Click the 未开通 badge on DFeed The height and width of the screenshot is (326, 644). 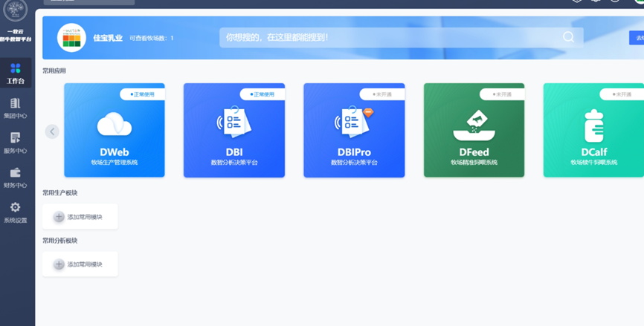point(501,94)
